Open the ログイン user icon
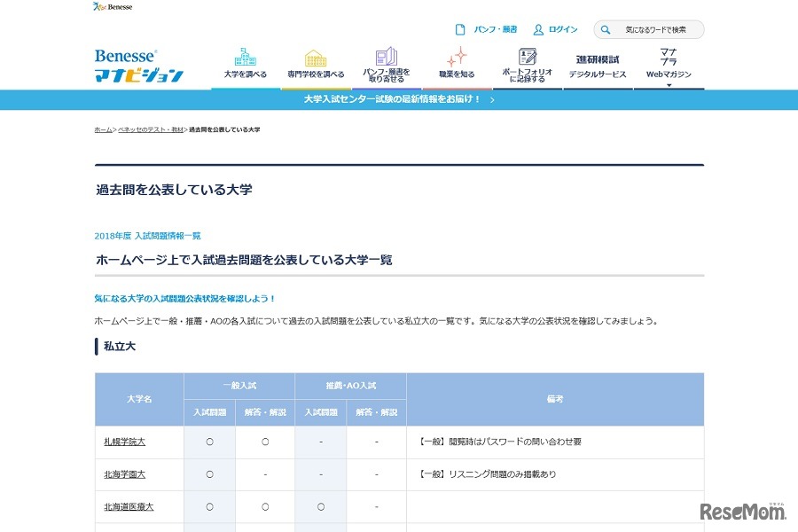Viewport: 798px width, 532px height. point(538,29)
